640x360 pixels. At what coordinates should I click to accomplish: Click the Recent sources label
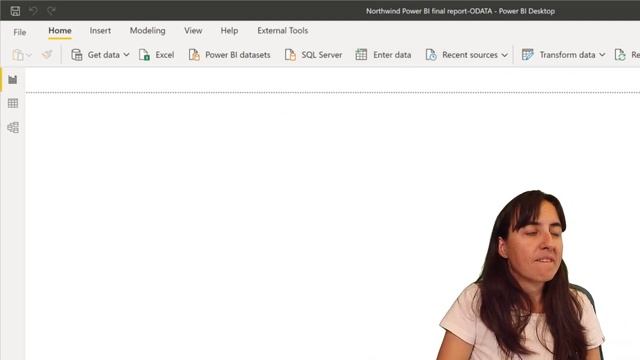tap(470, 55)
